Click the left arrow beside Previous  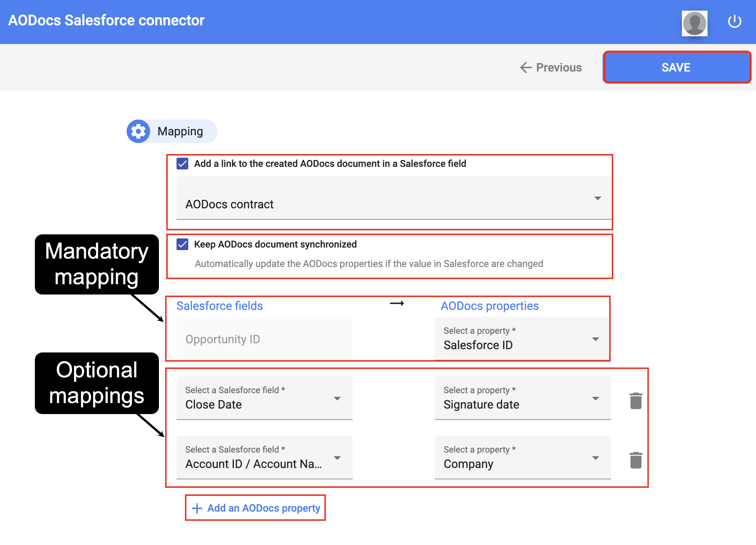pos(526,67)
